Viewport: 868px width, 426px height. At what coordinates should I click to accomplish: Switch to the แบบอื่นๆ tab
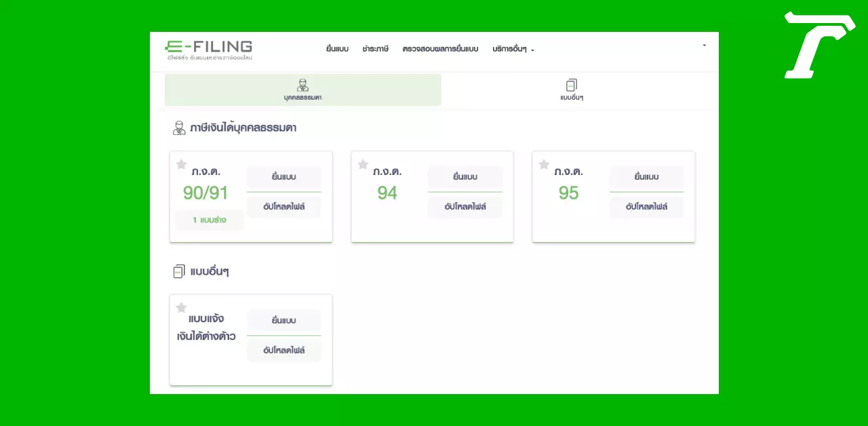572,90
